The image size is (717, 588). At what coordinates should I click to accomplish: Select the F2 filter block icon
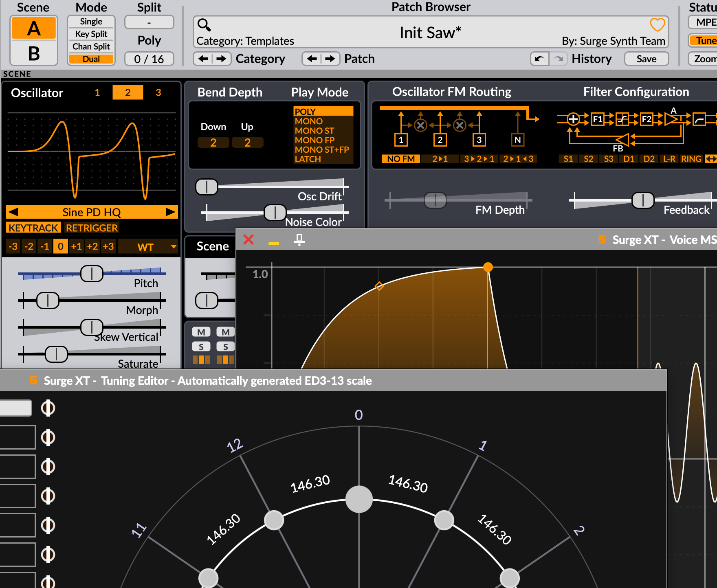(647, 119)
